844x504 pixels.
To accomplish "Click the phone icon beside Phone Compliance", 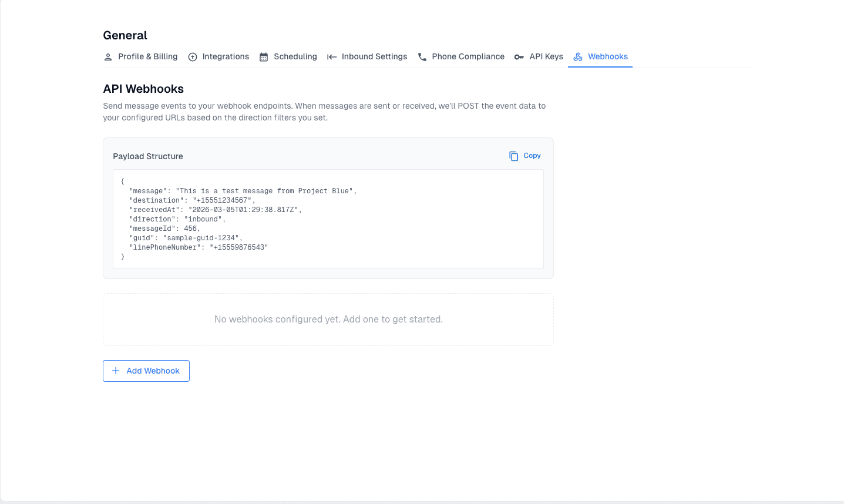I will tap(422, 56).
